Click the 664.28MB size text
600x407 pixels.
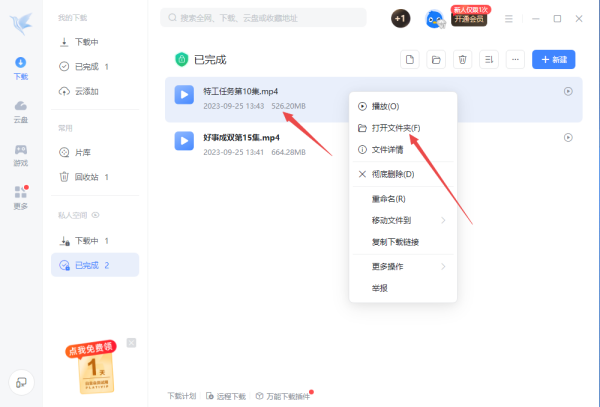(289, 152)
